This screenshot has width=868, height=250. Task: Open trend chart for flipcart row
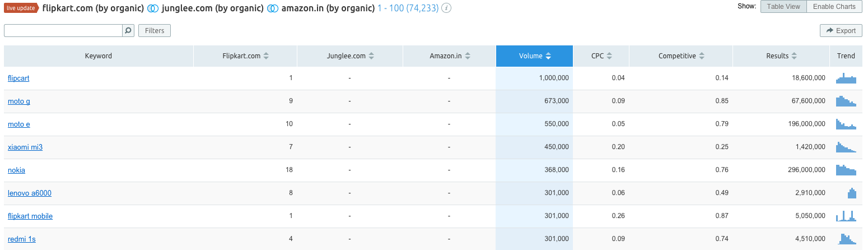(x=846, y=78)
